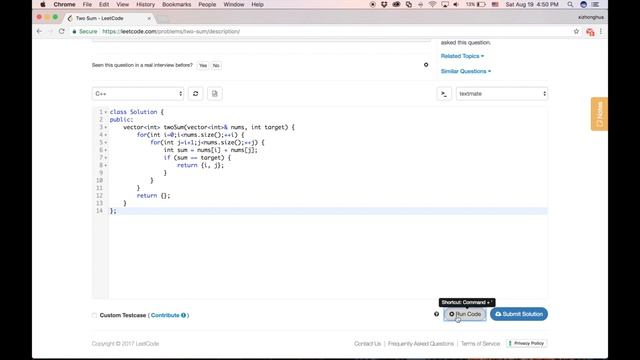Click the reset code refresh icon

196,94
